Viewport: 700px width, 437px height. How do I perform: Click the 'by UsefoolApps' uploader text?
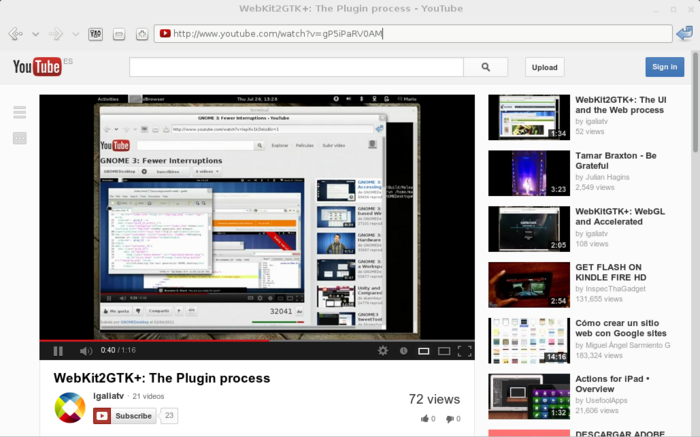601,400
